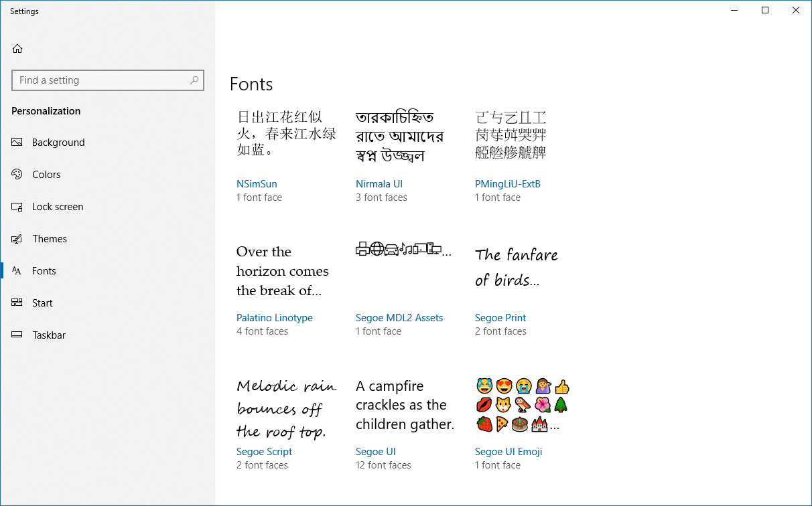The height and width of the screenshot is (506, 812).
Task: Open Palatino Linotype font preview
Action: 282,271
